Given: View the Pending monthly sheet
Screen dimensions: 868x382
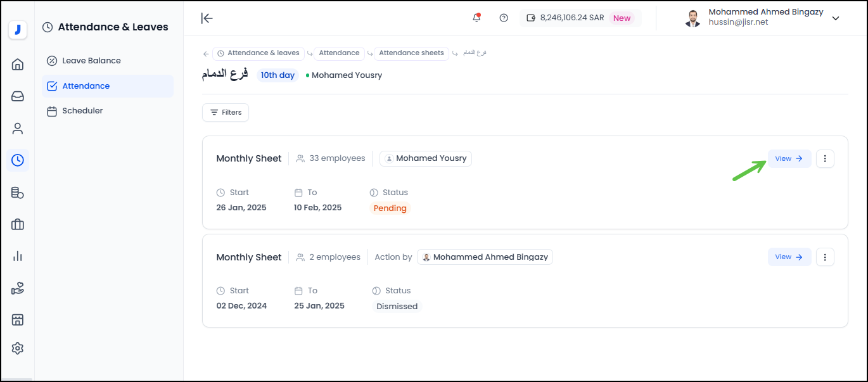Looking at the screenshot, I should point(789,159).
